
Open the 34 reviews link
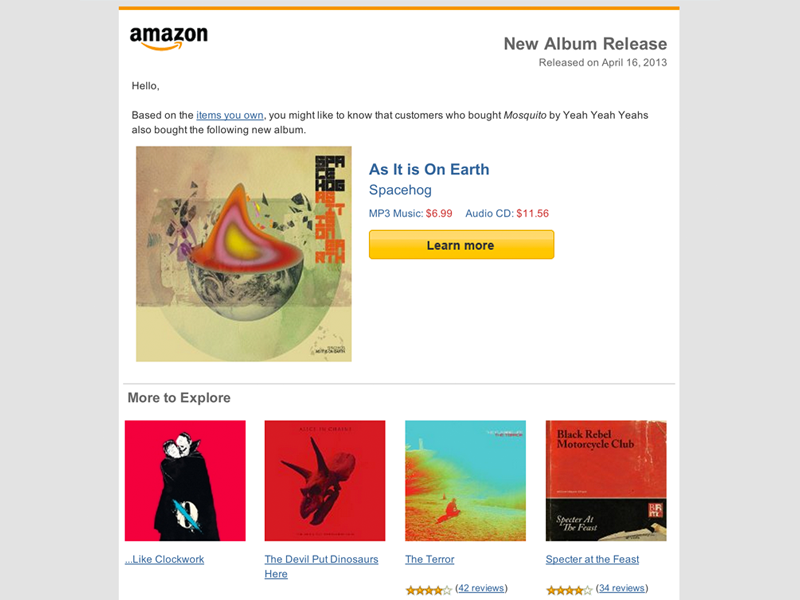click(x=622, y=588)
